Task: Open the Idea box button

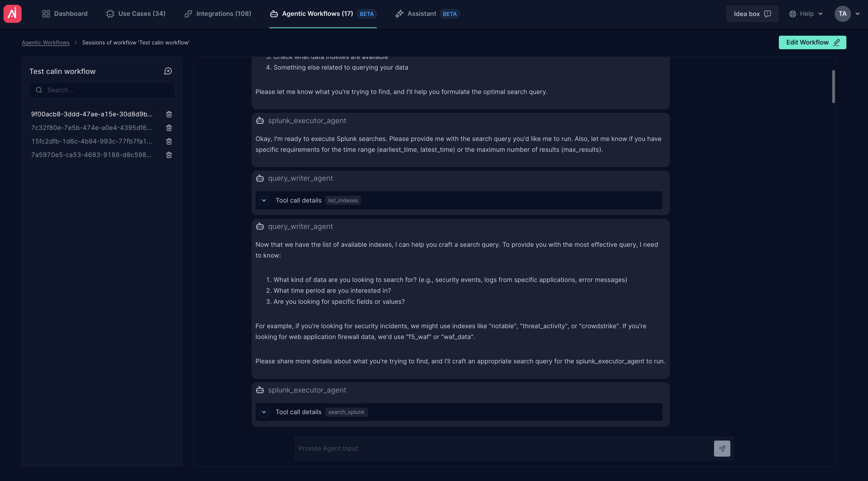Action: [x=752, y=14]
